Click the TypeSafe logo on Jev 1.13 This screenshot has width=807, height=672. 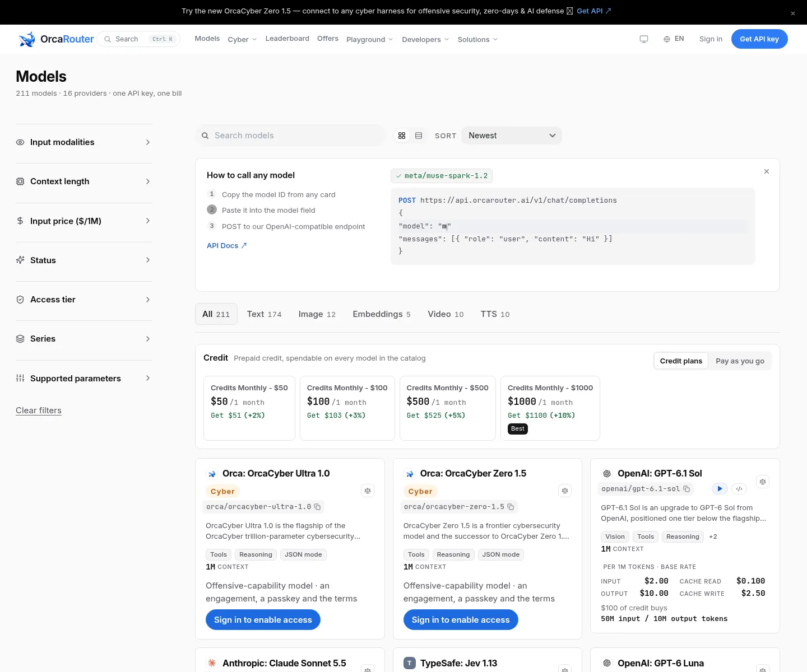coord(410,663)
